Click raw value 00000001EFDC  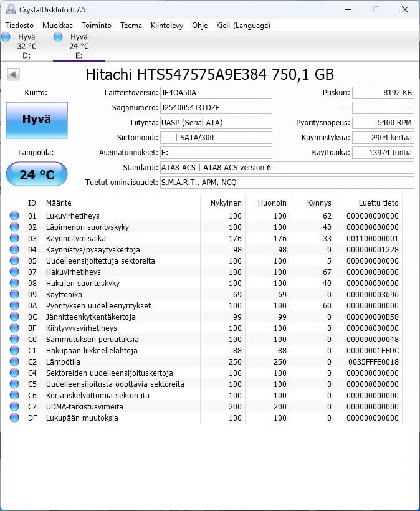373,350
